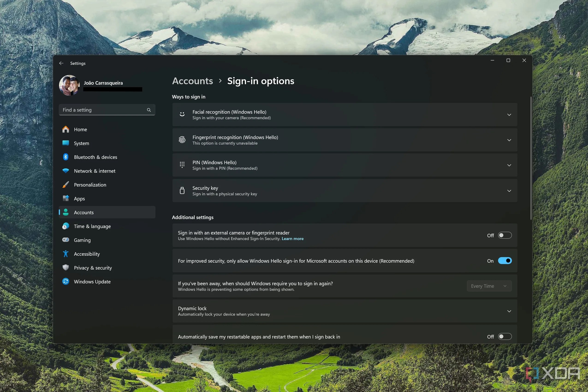Click the back arrow in Settings
Screen dimensions: 588x392
61,63
